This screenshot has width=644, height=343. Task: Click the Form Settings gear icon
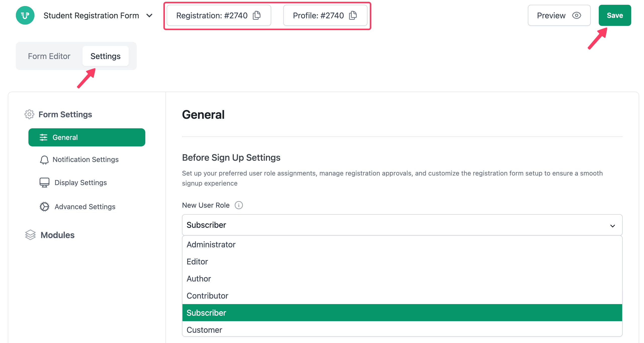29,114
